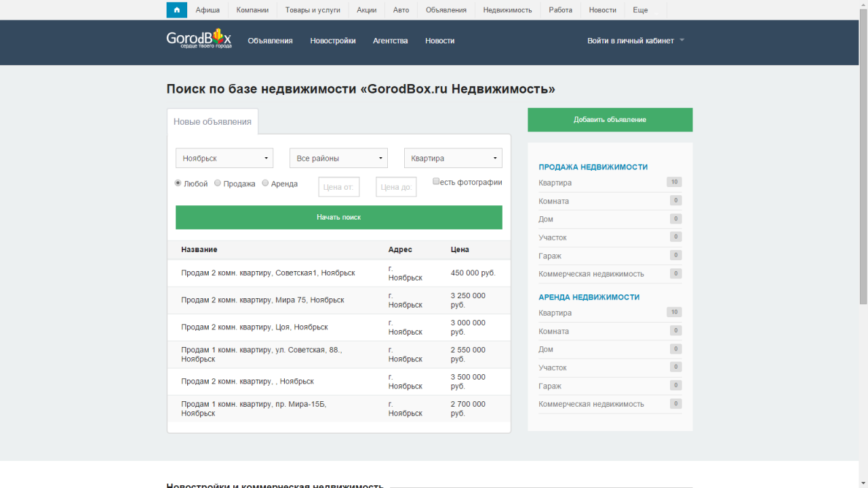This screenshot has height=488, width=868.
Task: Open listing for Мира 75 apartment
Action: point(262,300)
